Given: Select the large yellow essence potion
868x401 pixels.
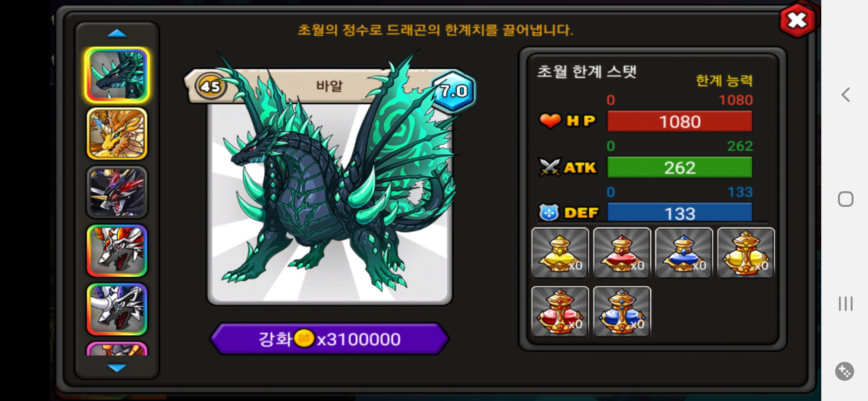Looking at the screenshot, I should point(746,253).
